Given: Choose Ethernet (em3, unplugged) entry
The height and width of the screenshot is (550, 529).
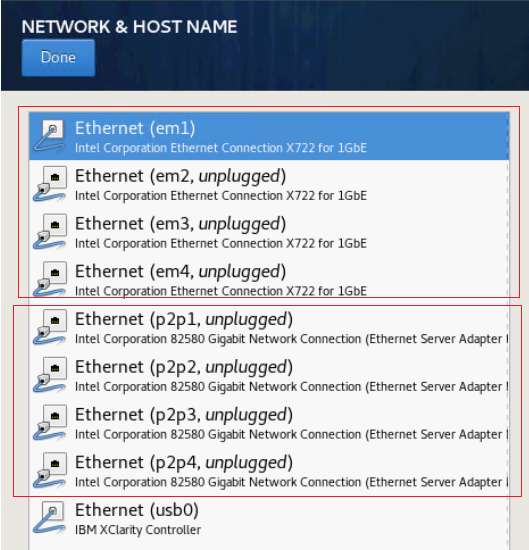Looking at the screenshot, I should point(269,232).
